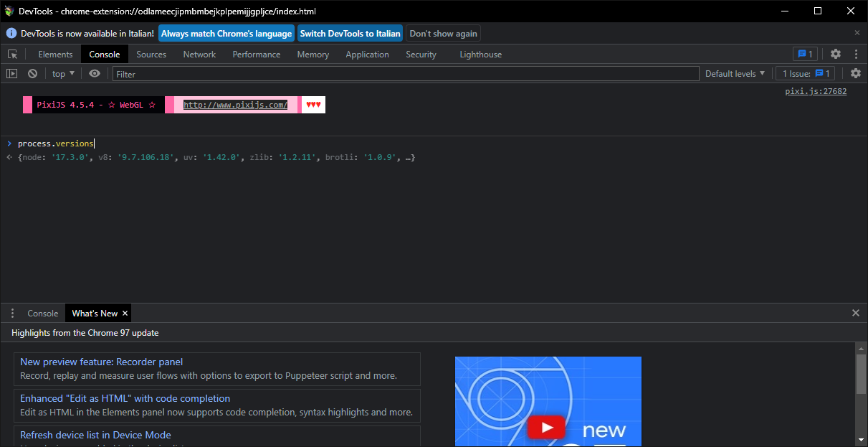868x447 pixels.
Task: Click Highlights from the Chrome 97 update text
Action: pos(85,333)
